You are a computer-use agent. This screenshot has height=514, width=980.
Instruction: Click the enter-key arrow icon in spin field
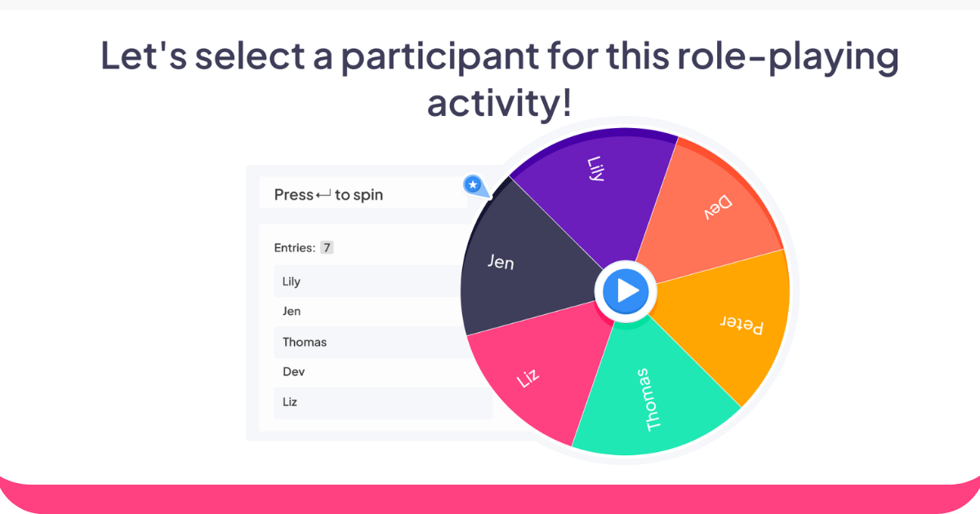323,195
